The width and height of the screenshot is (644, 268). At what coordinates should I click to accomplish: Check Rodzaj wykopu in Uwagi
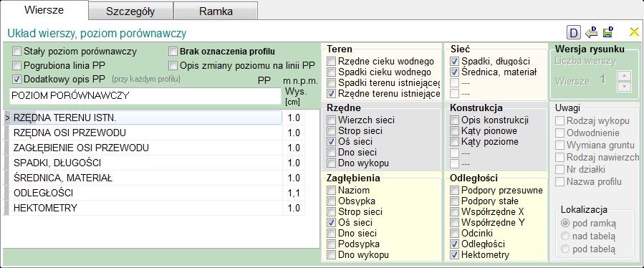pos(559,121)
